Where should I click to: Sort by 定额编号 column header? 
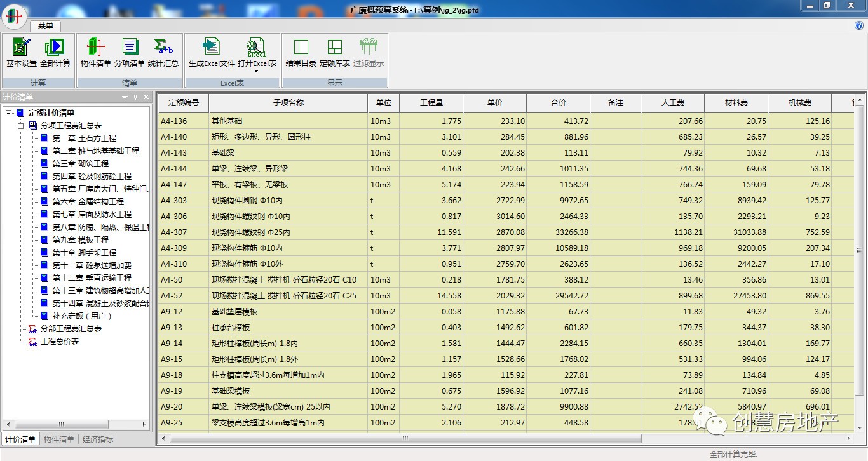[184, 103]
